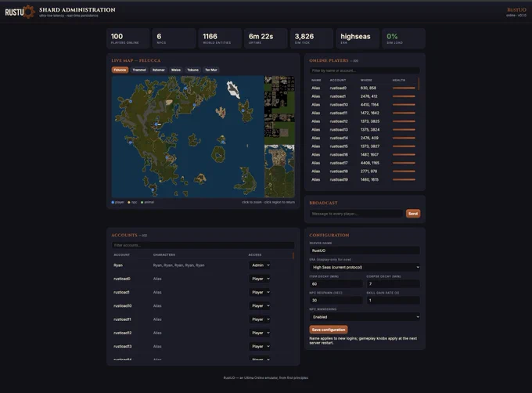
Task: Expand access dropdown for rustload12
Action: [x=260, y=333]
